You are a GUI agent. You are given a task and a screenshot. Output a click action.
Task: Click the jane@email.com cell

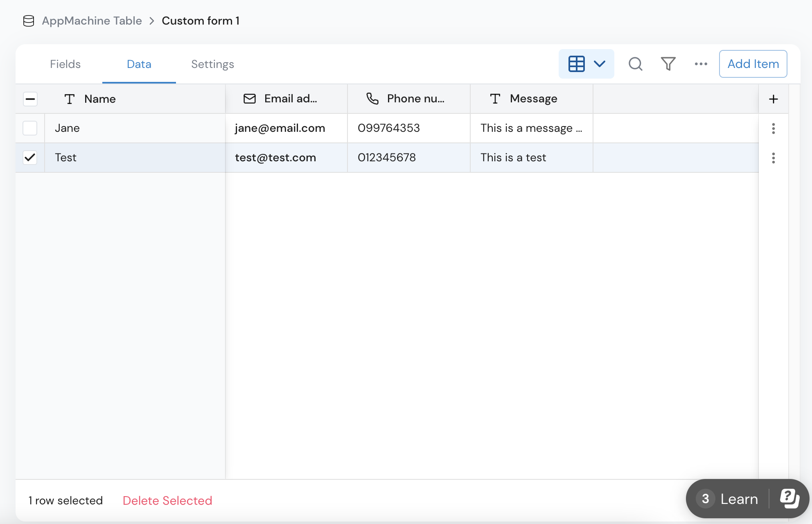pos(280,128)
